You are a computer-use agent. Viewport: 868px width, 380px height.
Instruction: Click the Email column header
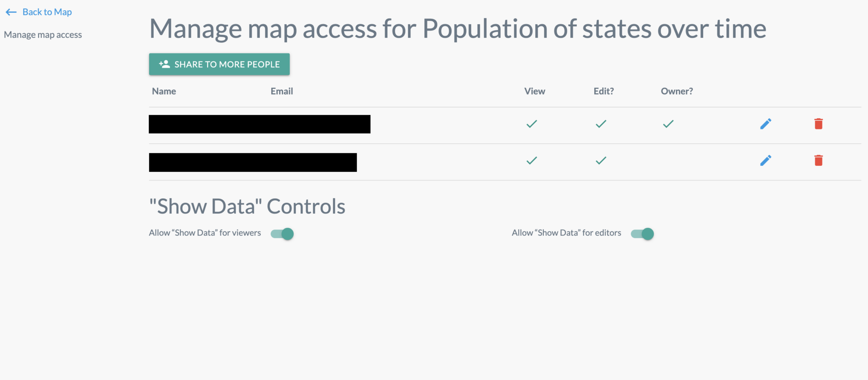pyautogui.click(x=281, y=91)
